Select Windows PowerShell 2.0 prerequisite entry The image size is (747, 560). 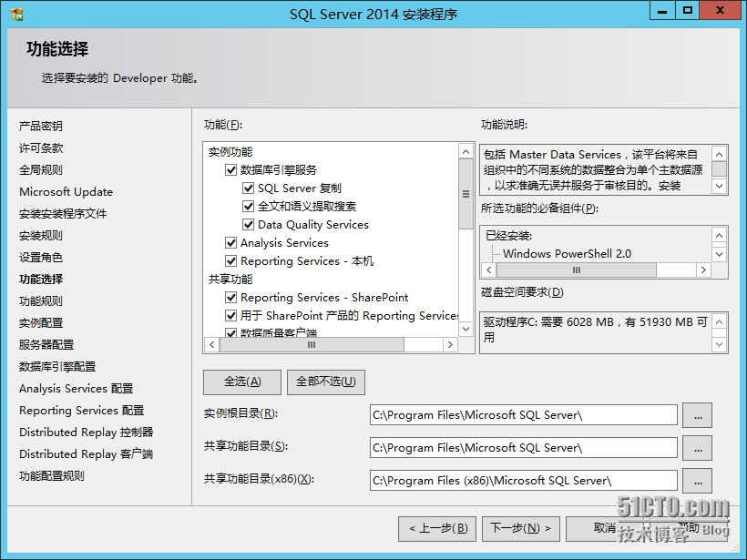(567, 254)
